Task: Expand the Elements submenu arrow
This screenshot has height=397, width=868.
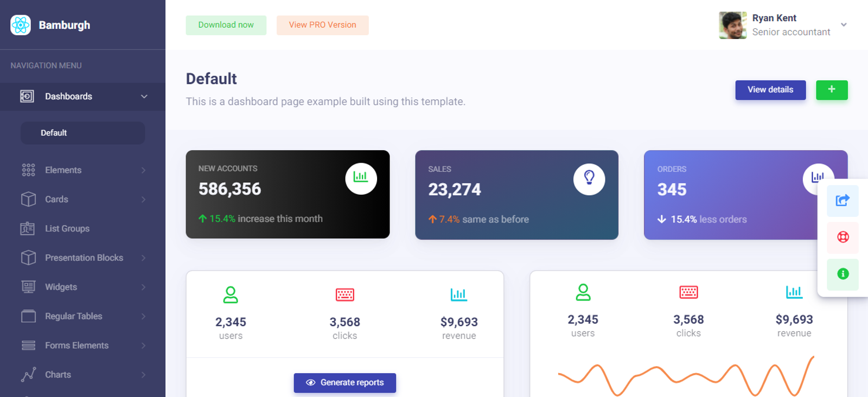Action: [x=143, y=170]
